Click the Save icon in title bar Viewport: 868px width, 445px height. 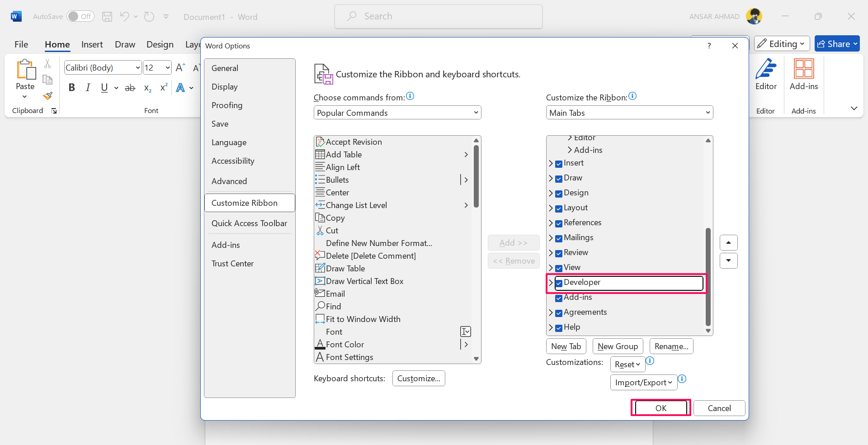[107, 17]
